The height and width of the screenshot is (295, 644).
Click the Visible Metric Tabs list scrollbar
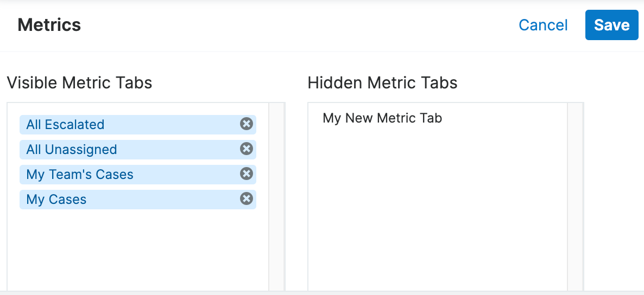tap(277, 195)
